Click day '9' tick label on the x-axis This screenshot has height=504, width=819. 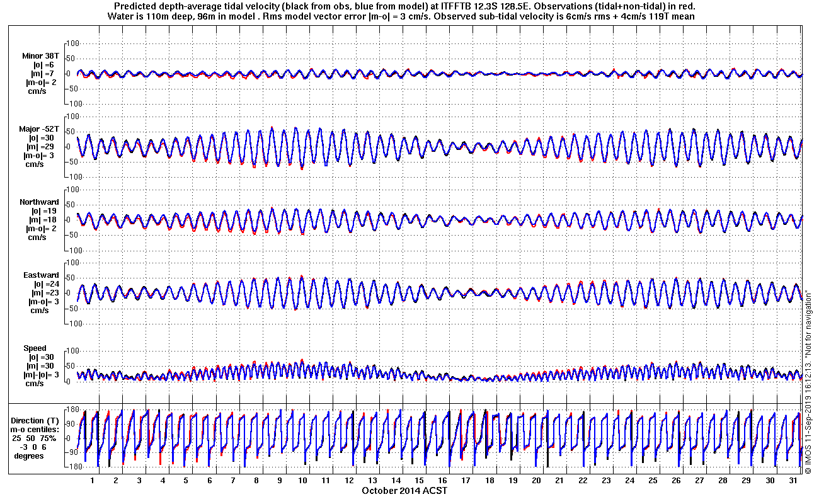(x=279, y=480)
